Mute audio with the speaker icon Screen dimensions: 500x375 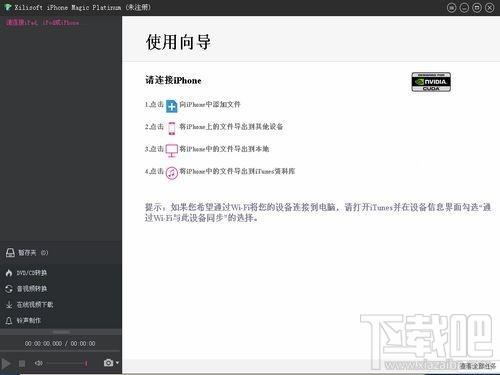(39, 363)
